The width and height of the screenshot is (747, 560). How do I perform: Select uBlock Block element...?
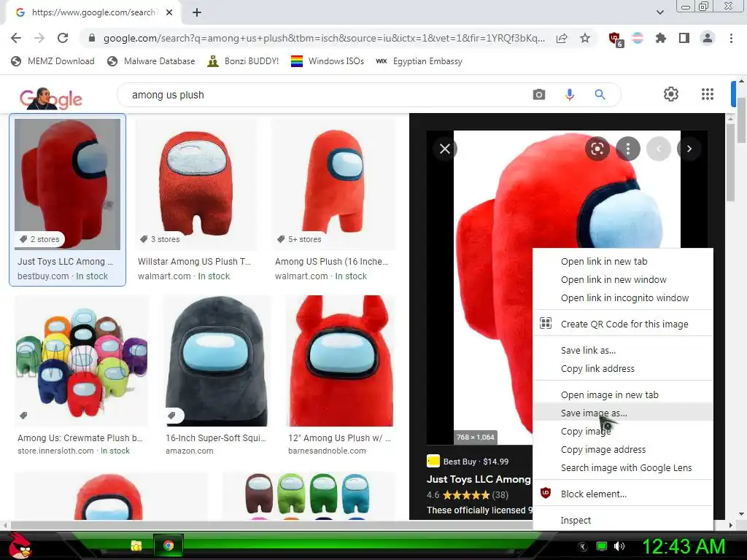coord(623,494)
